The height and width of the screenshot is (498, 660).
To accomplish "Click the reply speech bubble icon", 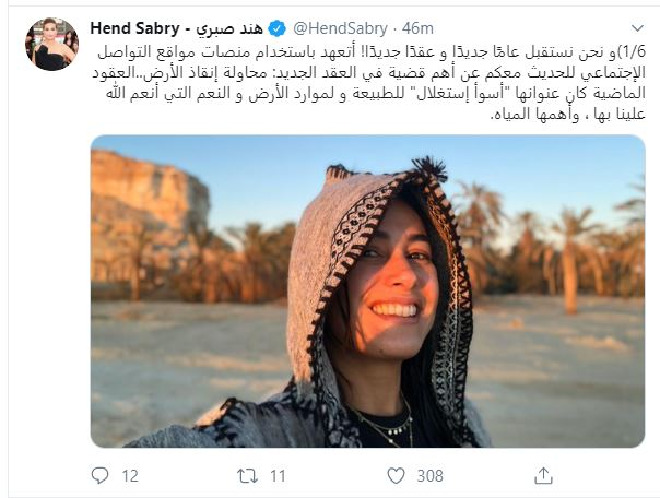I will 100,476.
